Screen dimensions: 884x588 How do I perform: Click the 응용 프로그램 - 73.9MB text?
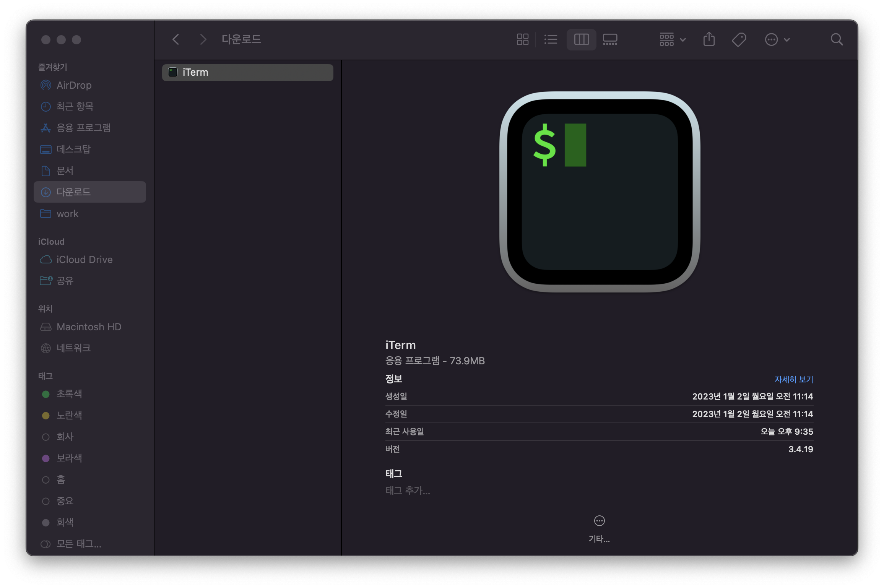click(x=435, y=361)
